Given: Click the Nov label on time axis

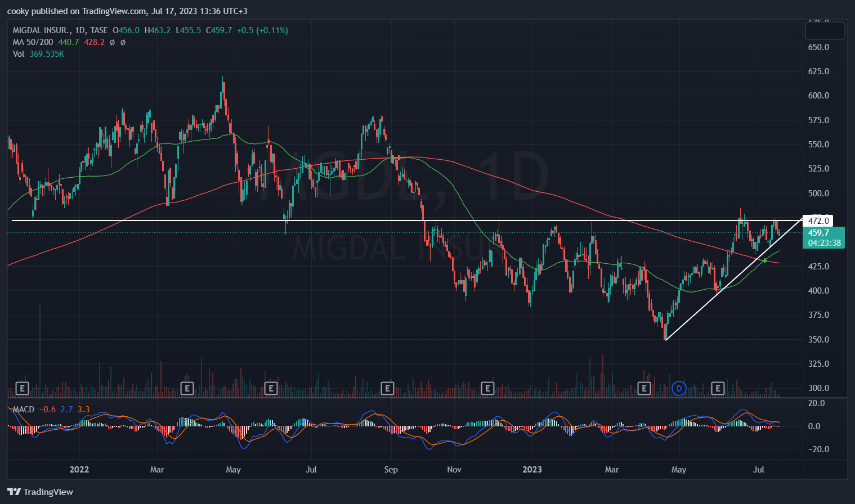Looking at the screenshot, I should coord(454,470).
